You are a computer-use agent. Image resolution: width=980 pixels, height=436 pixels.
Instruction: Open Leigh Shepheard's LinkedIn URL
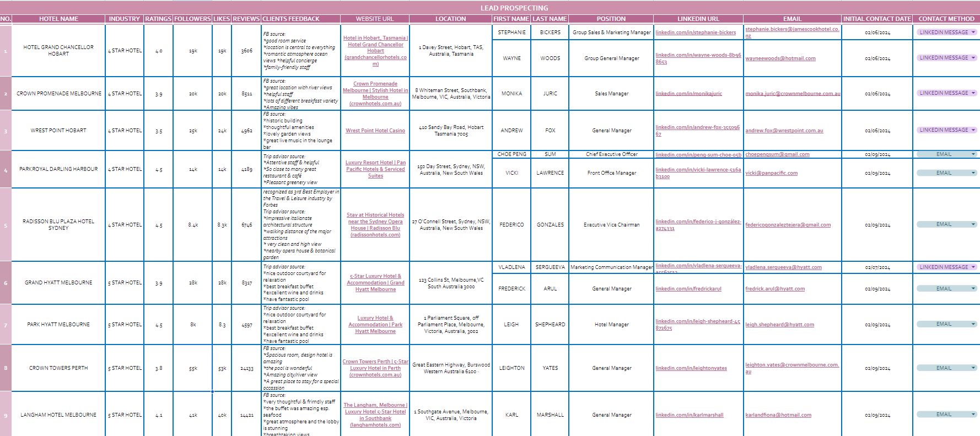coord(698,325)
